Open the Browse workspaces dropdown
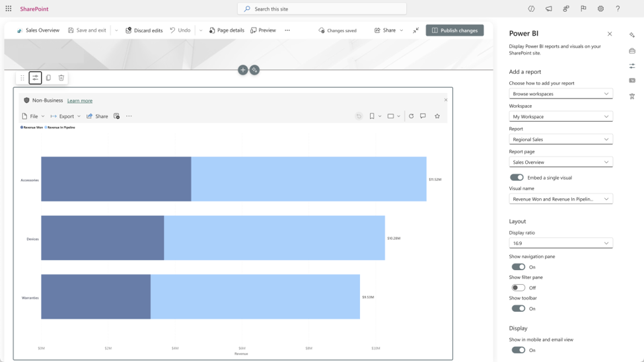The image size is (644, 362). point(561,94)
